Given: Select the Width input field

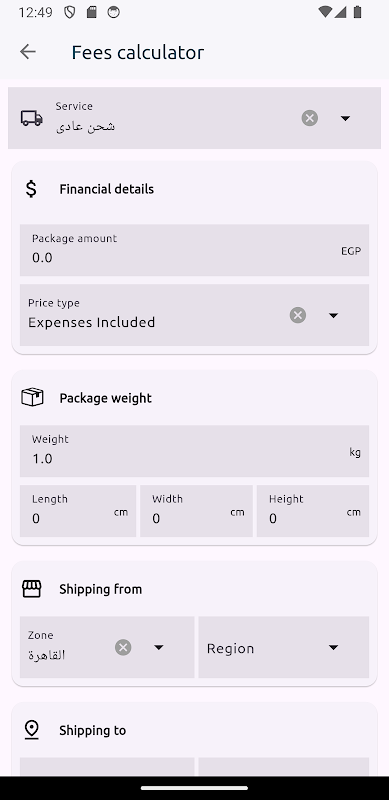Looking at the screenshot, I should point(197,511).
